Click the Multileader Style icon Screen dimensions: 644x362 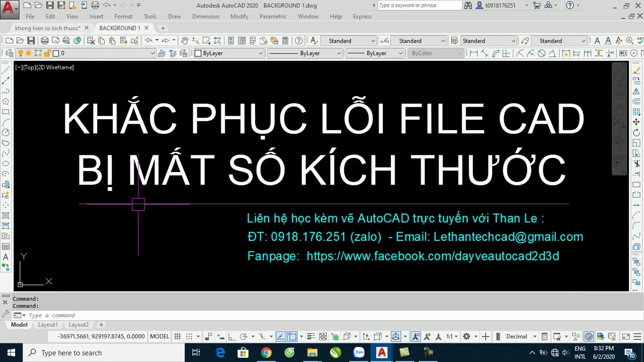coord(525,41)
